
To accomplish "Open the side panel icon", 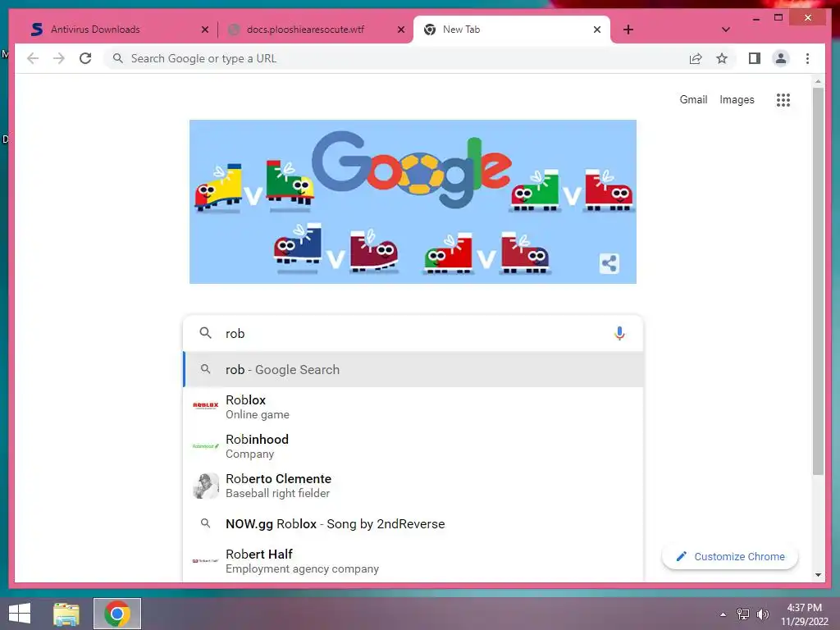I will [x=755, y=58].
